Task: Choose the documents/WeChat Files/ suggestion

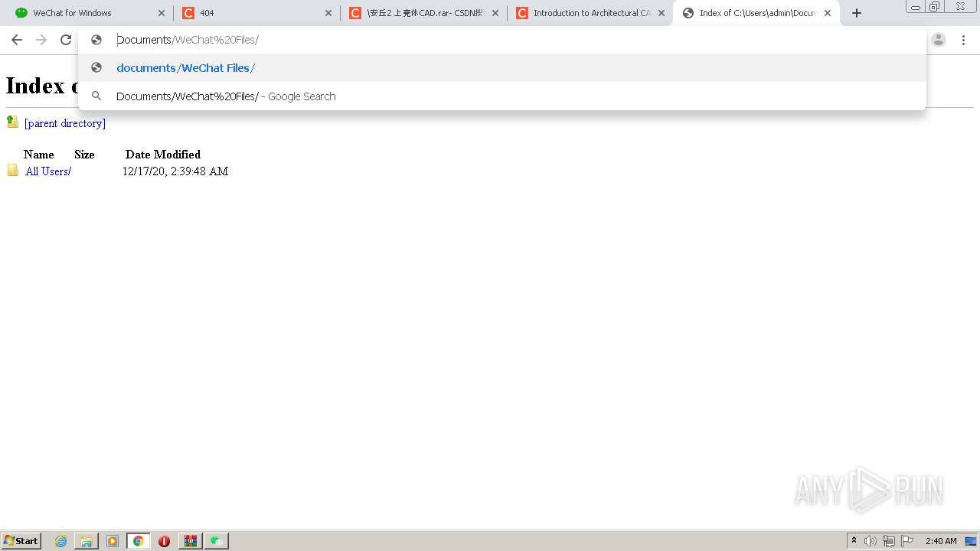Action: [x=501, y=68]
